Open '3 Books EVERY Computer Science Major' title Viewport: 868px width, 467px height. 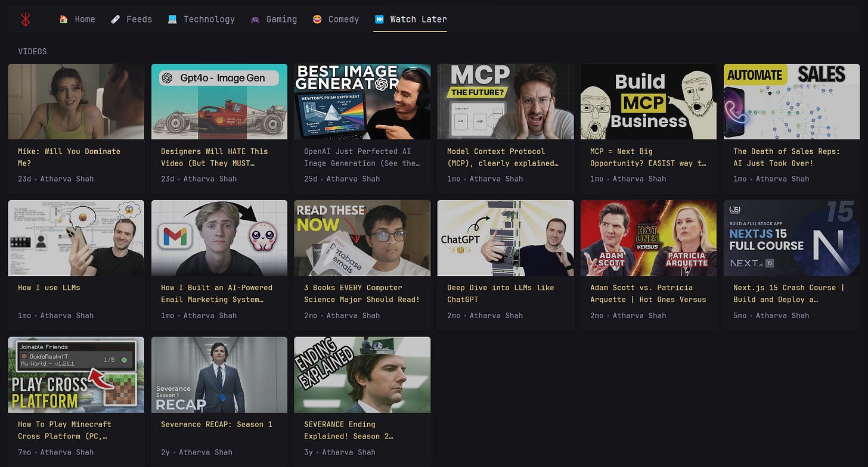coord(362,294)
